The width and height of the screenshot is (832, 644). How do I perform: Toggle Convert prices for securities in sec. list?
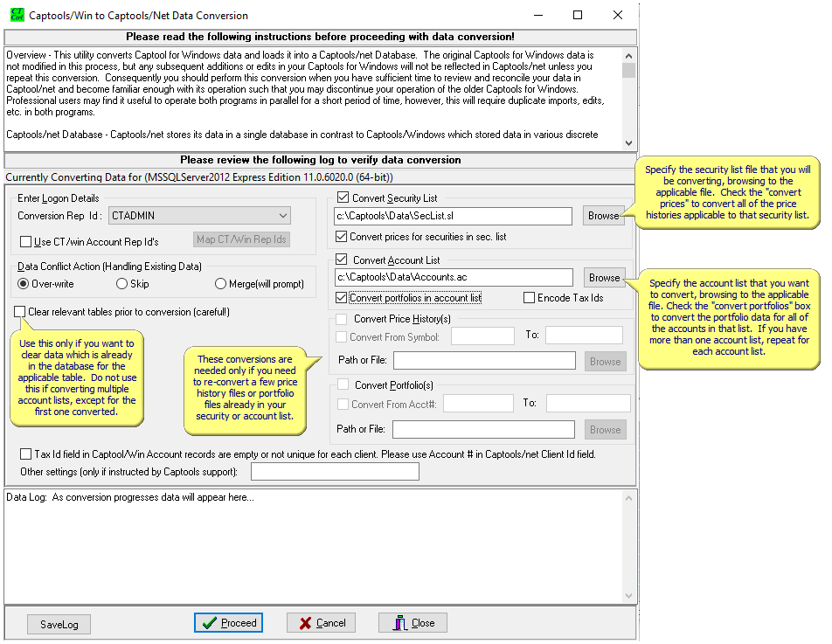[342, 237]
